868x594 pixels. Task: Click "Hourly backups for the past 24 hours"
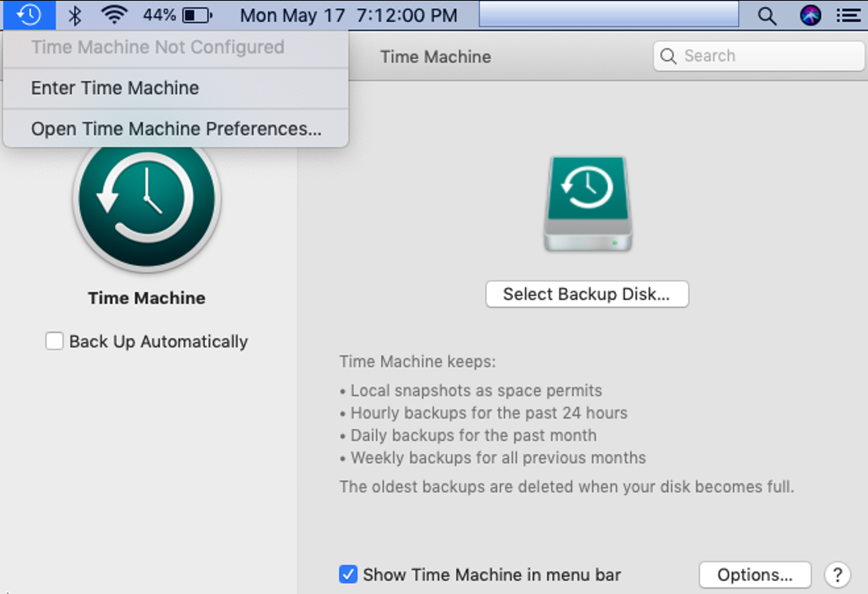pos(488,413)
